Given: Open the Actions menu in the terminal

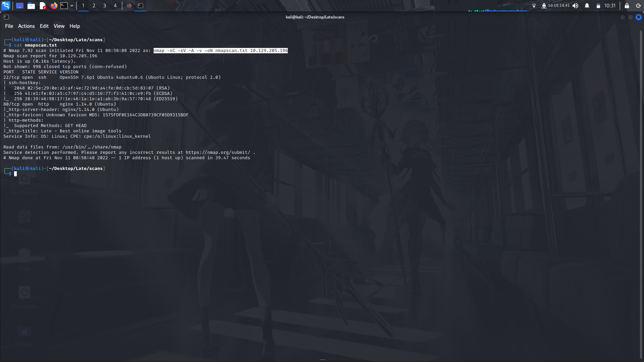Looking at the screenshot, I should coord(26,26).
